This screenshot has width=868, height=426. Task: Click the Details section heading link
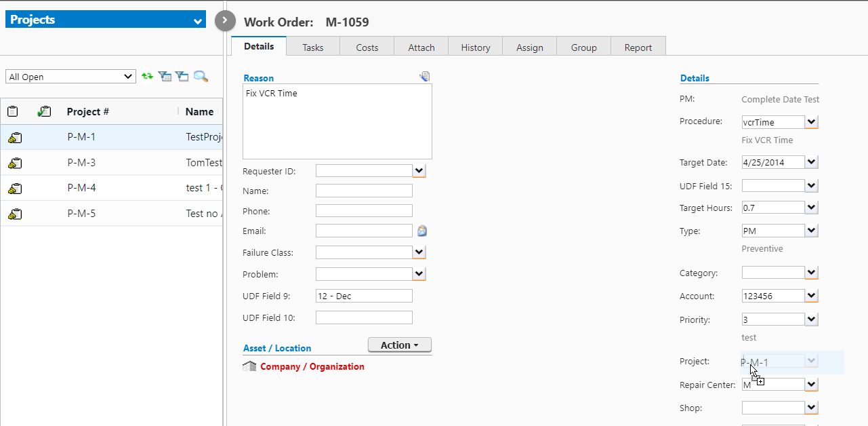coord(695,78)
